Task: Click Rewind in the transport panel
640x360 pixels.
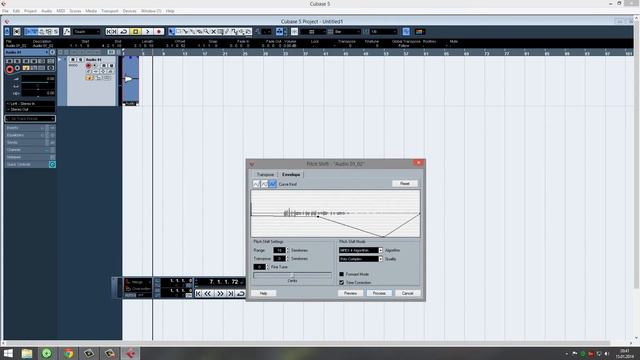Action: pos(208,293)
